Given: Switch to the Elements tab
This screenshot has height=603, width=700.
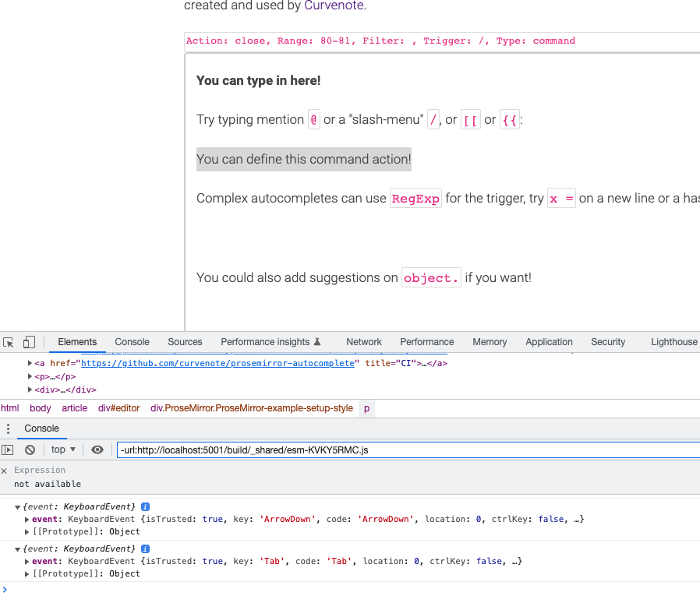Looking at the screenshot, I should [x=77, y=342].
